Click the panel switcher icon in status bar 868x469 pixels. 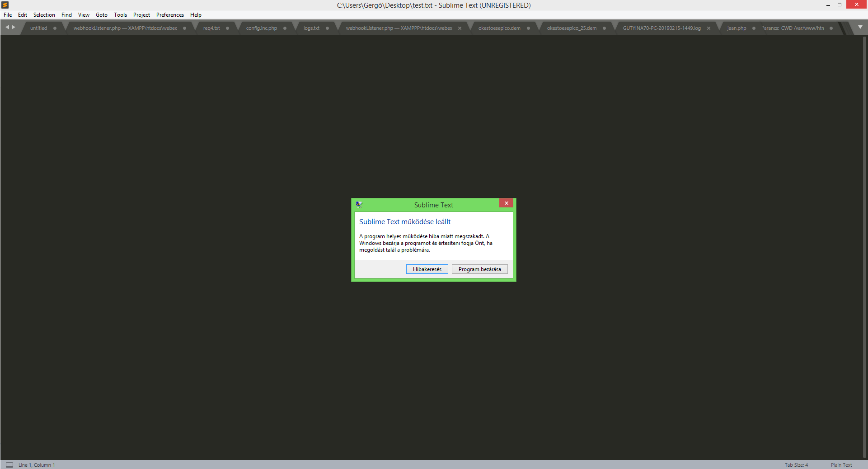coord(9,464)
